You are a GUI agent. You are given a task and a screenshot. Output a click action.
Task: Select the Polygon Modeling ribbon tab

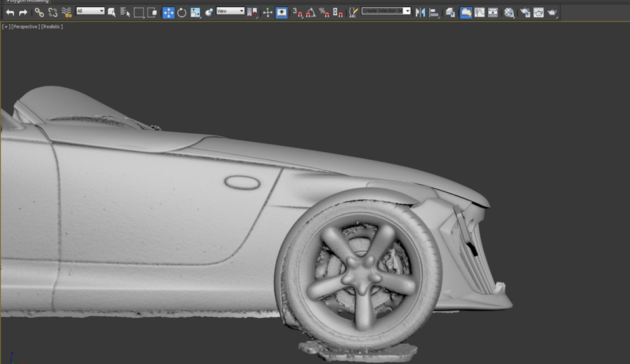[28, 1]
